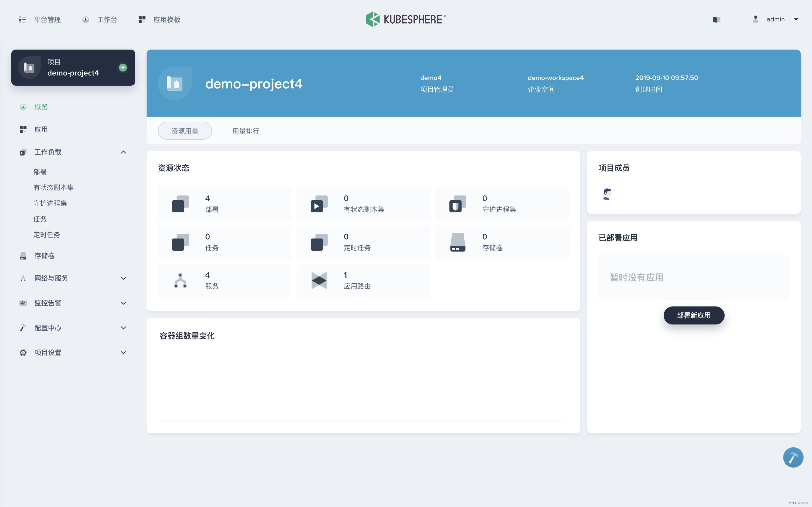
Task: Click the StatefulSets (有状态副本集) status card
Action: [363, 204]
